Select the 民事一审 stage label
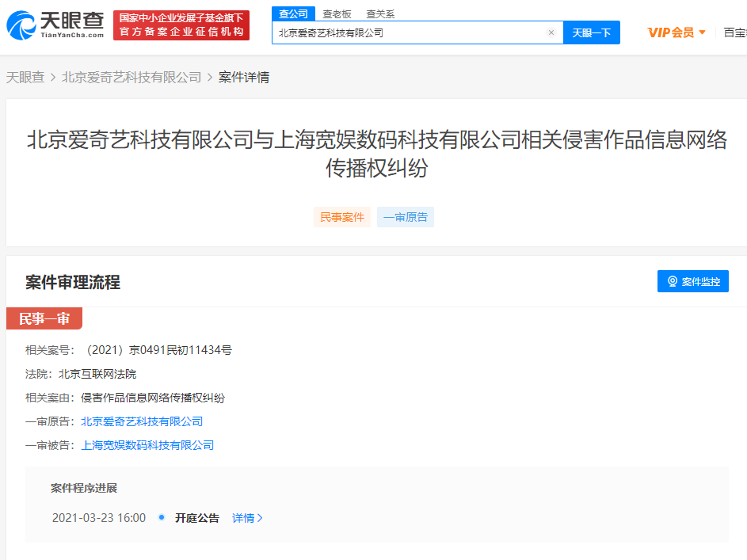747x560 pixels. (44, 318)
